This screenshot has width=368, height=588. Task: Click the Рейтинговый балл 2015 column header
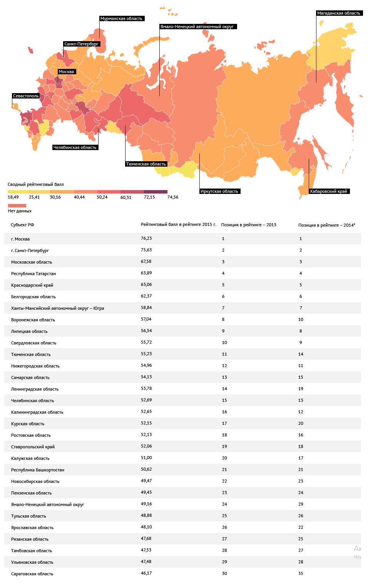(178, 224)
